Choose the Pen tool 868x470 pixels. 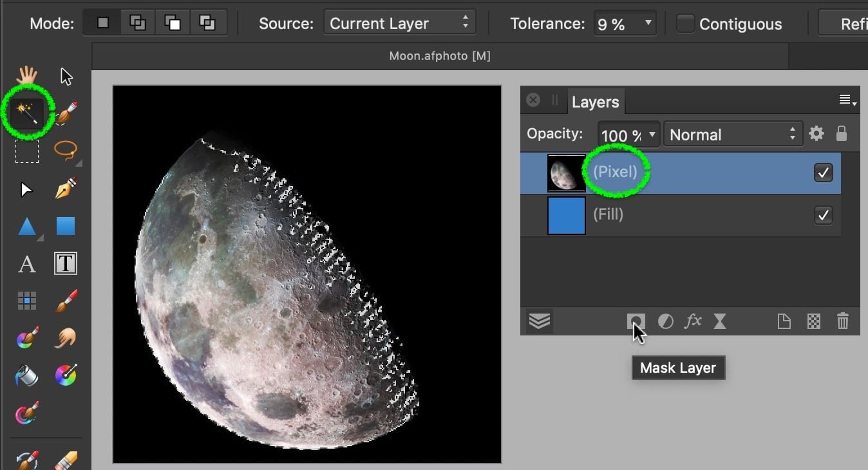point(66,189)
